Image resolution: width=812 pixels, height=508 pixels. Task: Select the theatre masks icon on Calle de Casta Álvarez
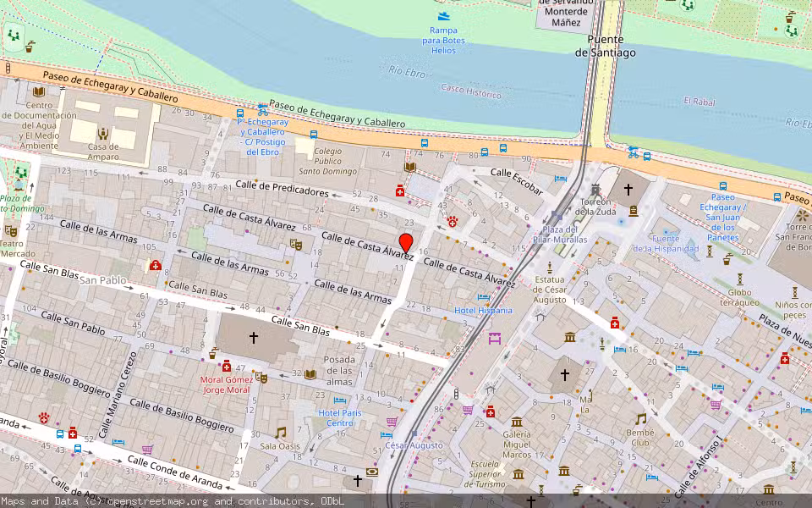[296, 244]
